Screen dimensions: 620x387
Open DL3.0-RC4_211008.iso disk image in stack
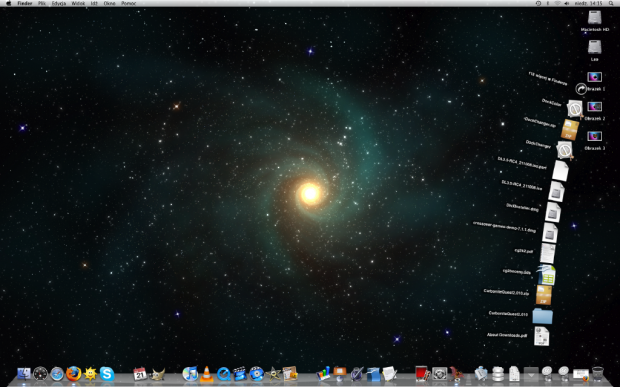tap(556, 192)
